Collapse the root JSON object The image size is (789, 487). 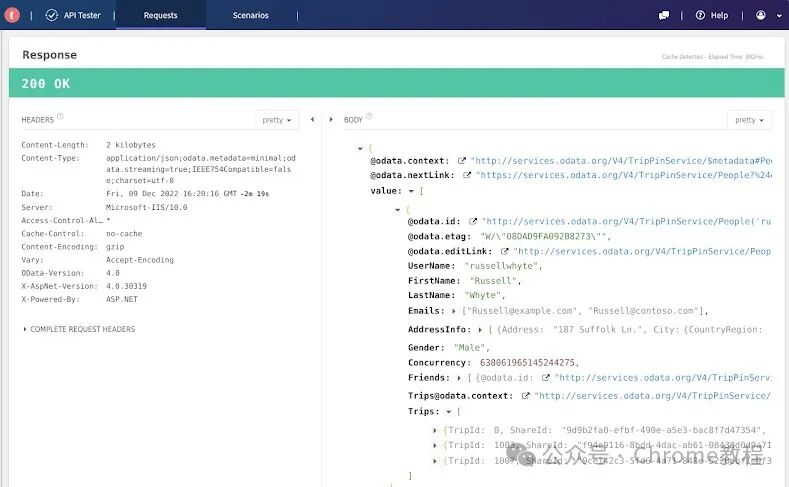click(x=360, y=148)
